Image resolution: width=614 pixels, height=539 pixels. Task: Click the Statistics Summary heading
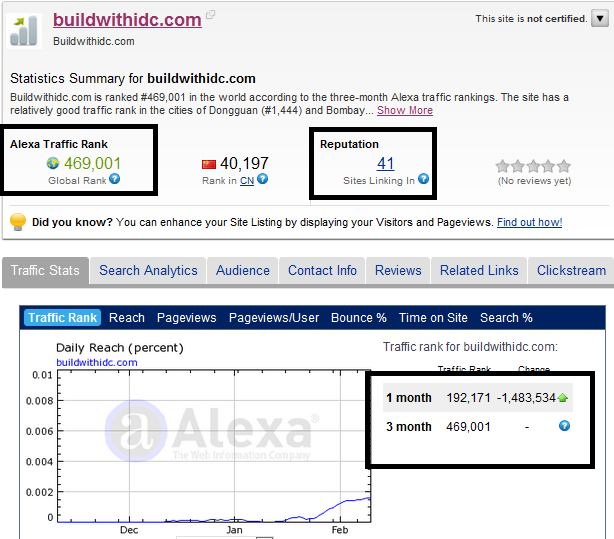click(133, 78)
